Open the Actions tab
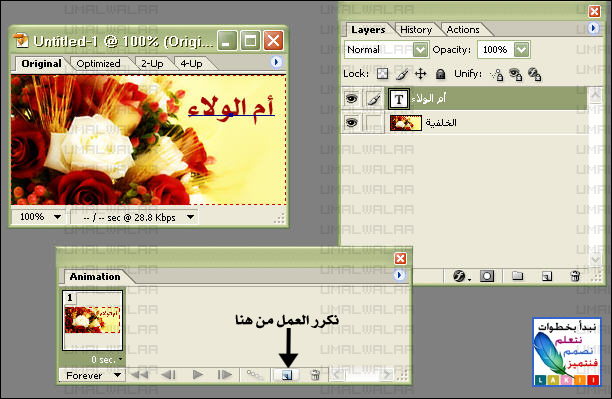This screenshot has height=399, width=612. [x=463, y=30]
